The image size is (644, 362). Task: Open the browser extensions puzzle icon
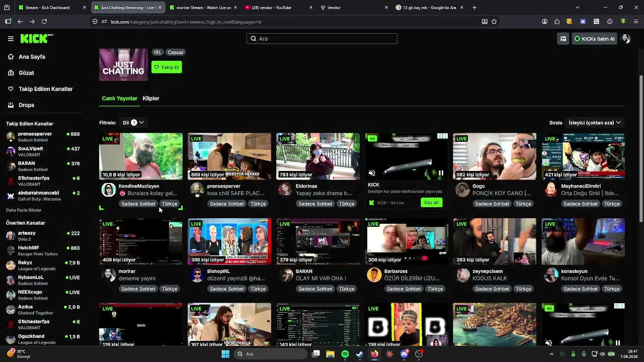click(557, 22)
